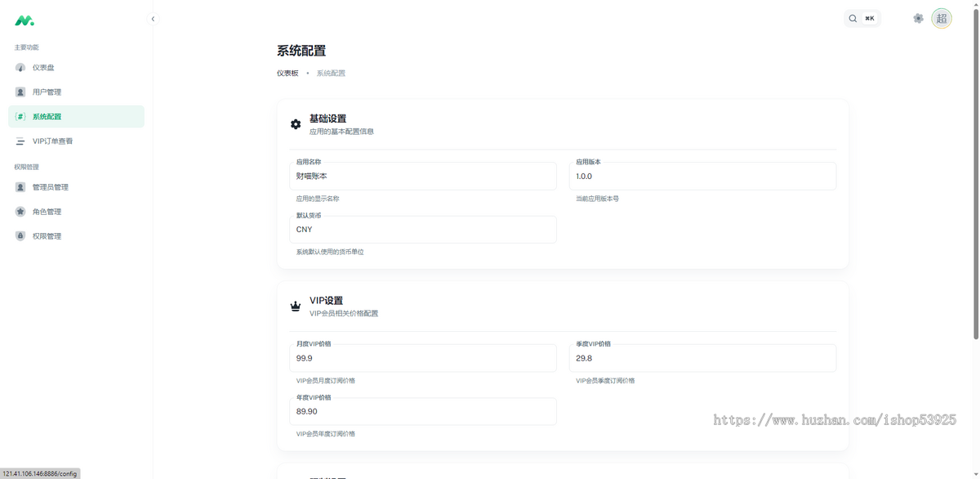Click the 用户管理 user management icon
The image size is (980, 479).
pos(20,92)
